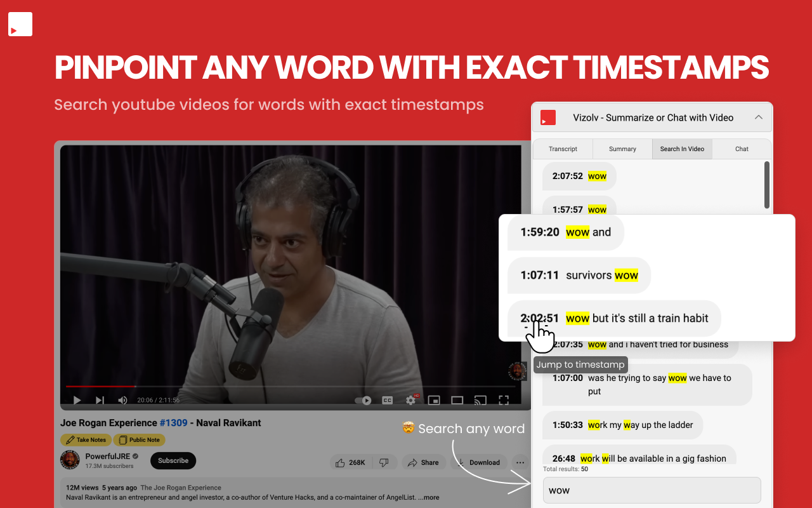812x508 pixels.
Task: Click the Joe Rogan video title
Action: click(x=160, y=423)
